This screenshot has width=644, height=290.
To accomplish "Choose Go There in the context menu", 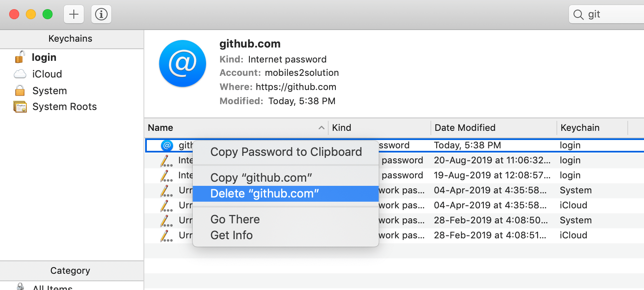I will pos(235,219).
